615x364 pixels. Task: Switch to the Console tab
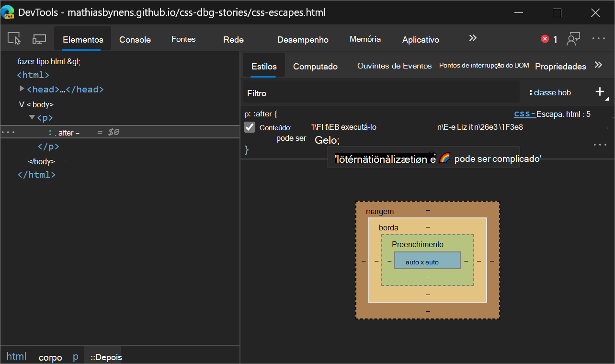click(x=135, y=40)
